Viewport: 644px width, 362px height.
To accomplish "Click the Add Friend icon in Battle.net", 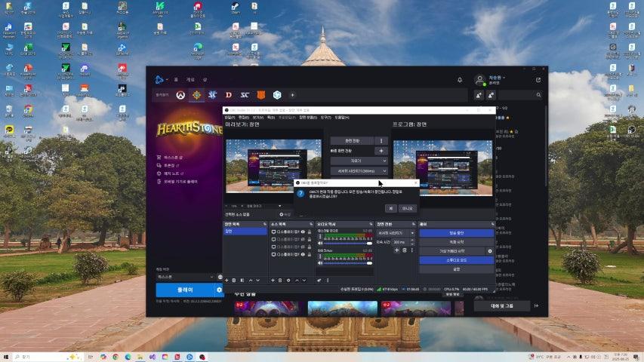I will (479, 95).
